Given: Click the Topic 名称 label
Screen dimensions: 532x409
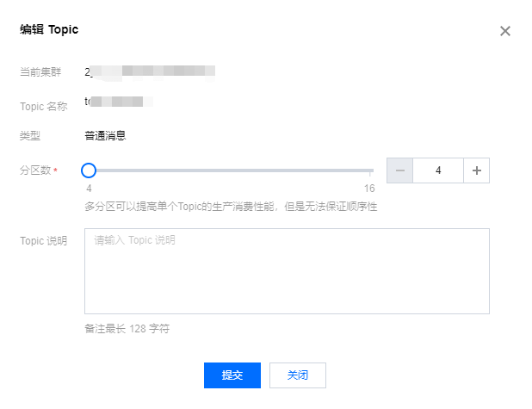Looking at the screenshot, I should click(x=43, y=106).
